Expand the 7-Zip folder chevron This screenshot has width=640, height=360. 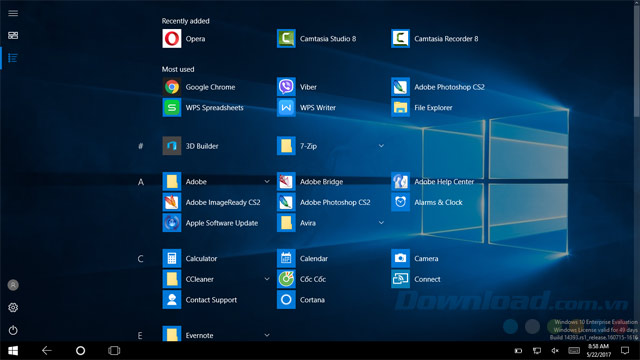pos(381,146)
